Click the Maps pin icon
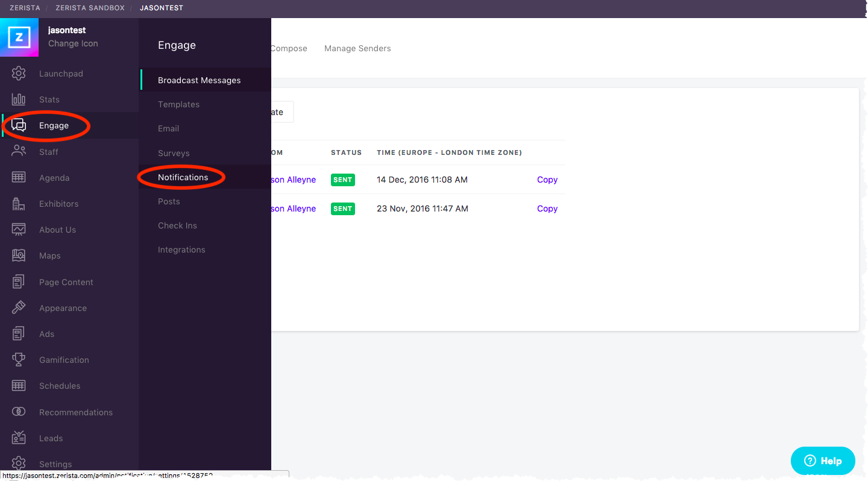Screen dimensions: 868x481 tap(19, 256)
